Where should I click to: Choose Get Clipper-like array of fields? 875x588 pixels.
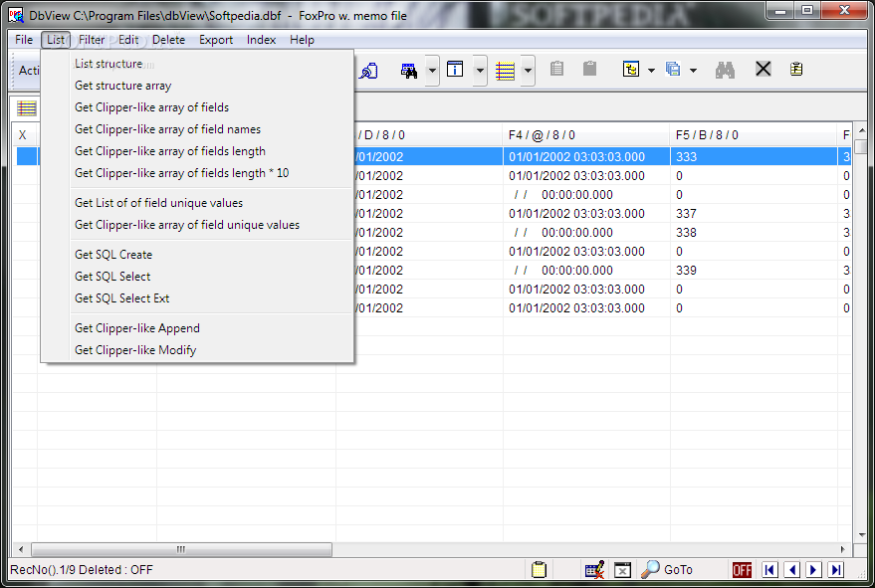point(197,107)
